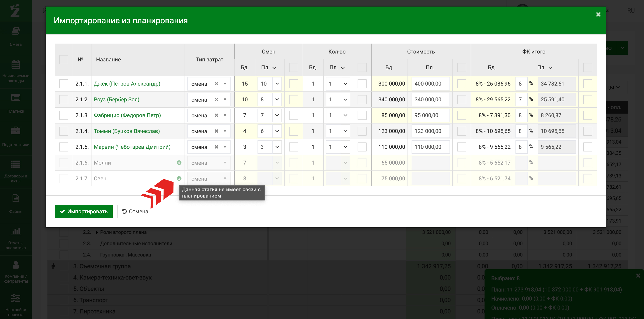Check row 2.1.5. Марвин checkbox
Viewport: 644px width, 319px height.
tap(63, 147)
